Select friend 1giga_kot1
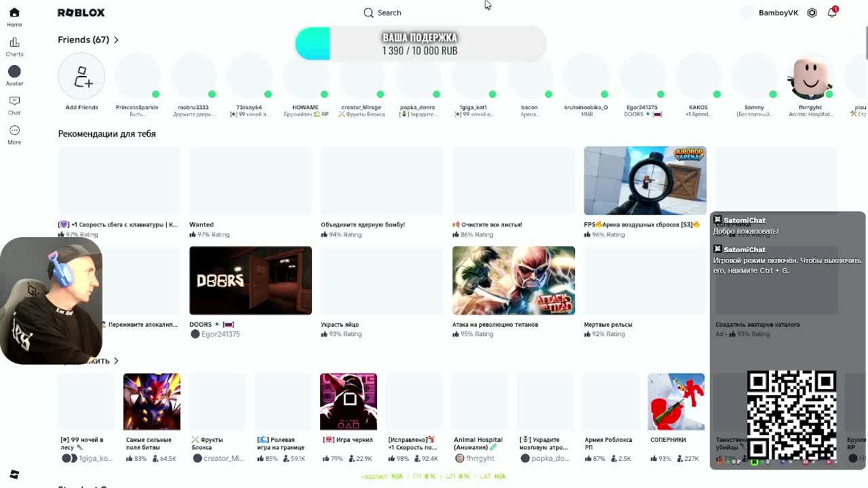The height and width of the screenshot is (488, 868). click(x=473, y=77)
